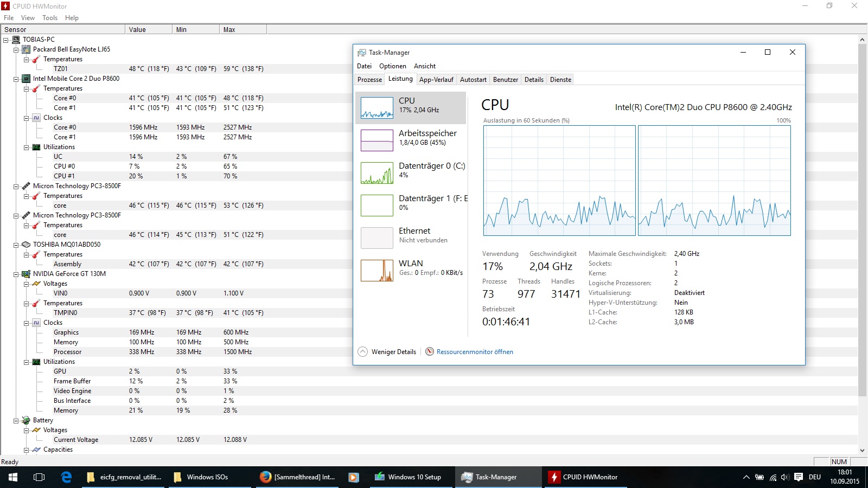This screenshot has height=488, width=868.
Task: Click the Intel Mobile Core 2 Duo CPU icon
Action: tap(26, 79)
